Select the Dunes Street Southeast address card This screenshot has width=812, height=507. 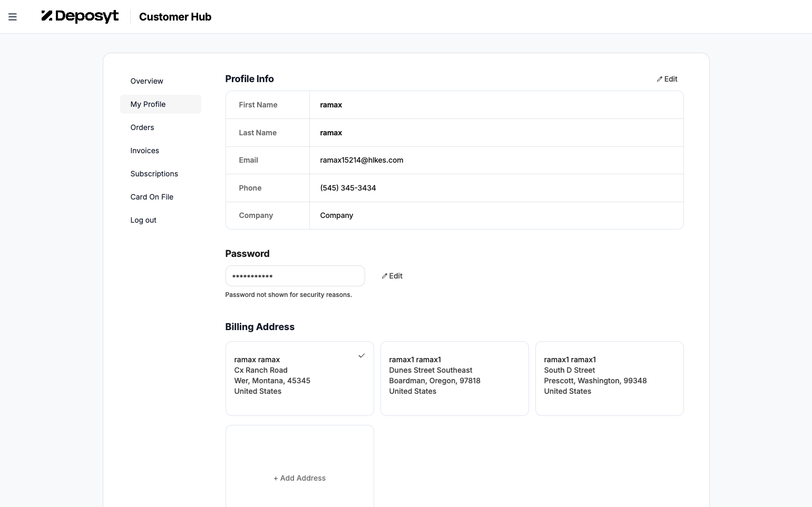[454, 379]
